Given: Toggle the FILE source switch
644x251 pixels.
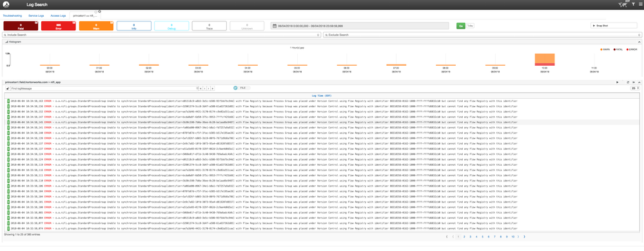Looking at the screenshot, I should pyautogui.click(x=242, y=88).
